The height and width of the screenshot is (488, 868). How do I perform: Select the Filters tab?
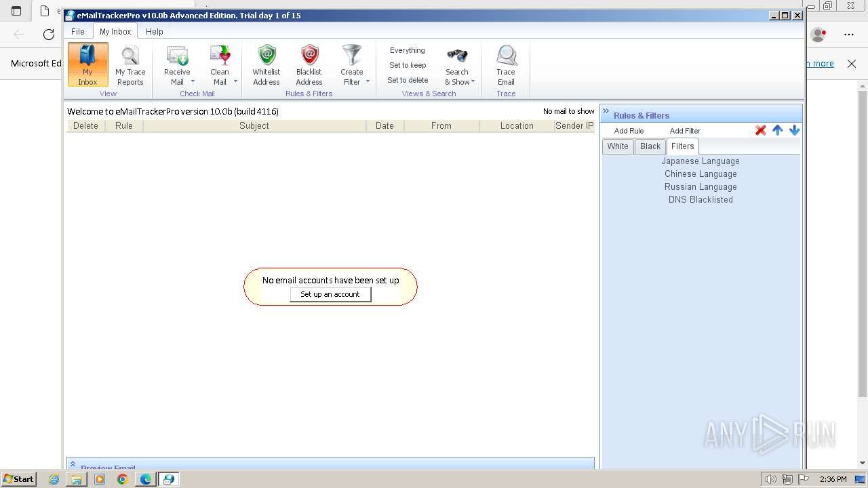click(x=683, y=146)
